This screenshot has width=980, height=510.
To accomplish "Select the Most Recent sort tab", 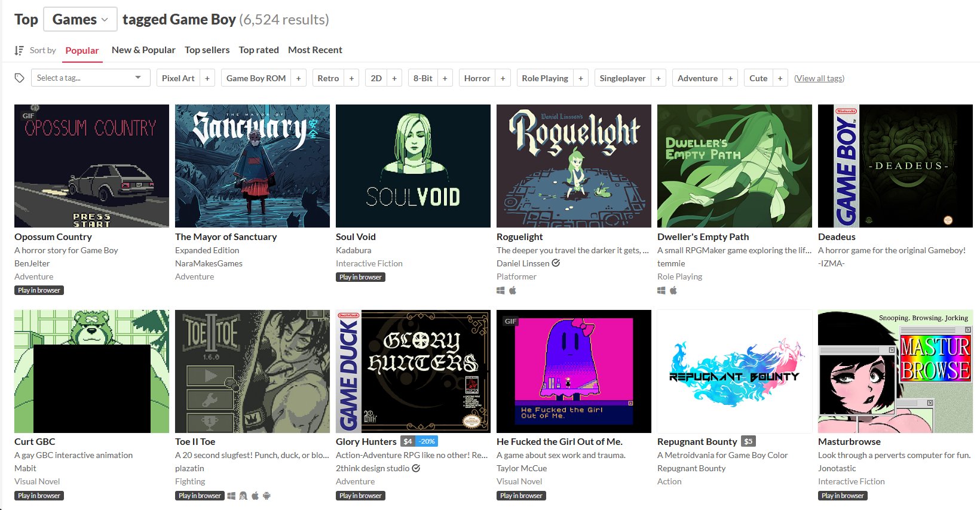I will (x=315, y=50).
